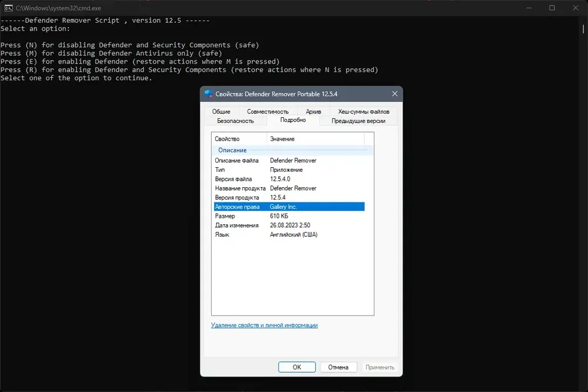Click the 'Defender Remover Script , version 12.5' header line
Viewport: 588px width, 392px height.
105,20
